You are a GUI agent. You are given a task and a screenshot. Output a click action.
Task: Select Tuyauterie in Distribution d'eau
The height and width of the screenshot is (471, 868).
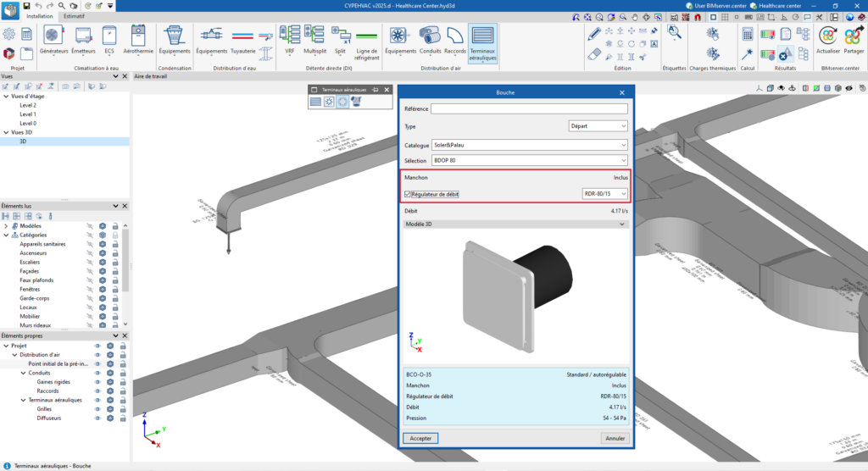[x=242, y=41]
